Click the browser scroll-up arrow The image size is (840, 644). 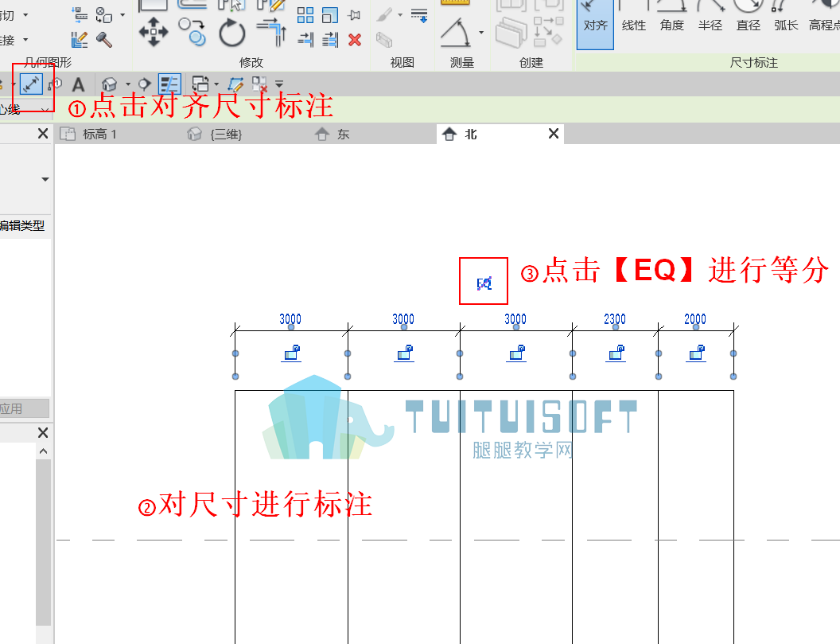coord(44,451)
